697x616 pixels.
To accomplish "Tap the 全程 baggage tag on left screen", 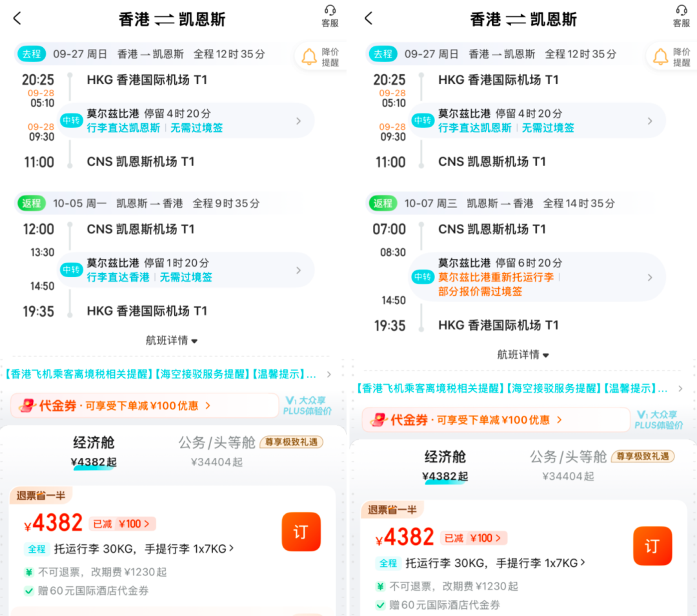I will click(36, 549).
